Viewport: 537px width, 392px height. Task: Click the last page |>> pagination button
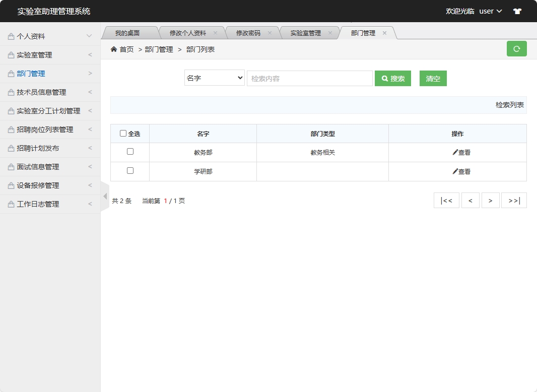click(x=513, y=200)
